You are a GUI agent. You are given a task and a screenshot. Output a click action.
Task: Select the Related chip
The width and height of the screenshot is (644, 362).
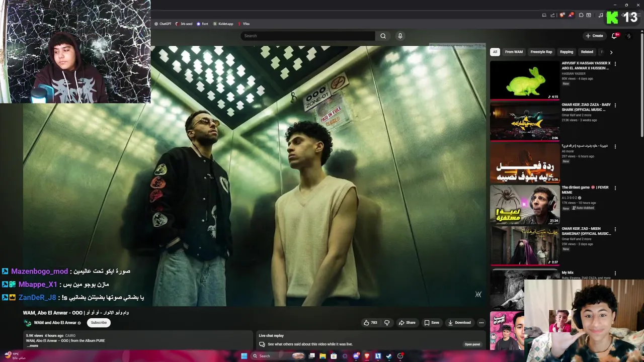587,52
